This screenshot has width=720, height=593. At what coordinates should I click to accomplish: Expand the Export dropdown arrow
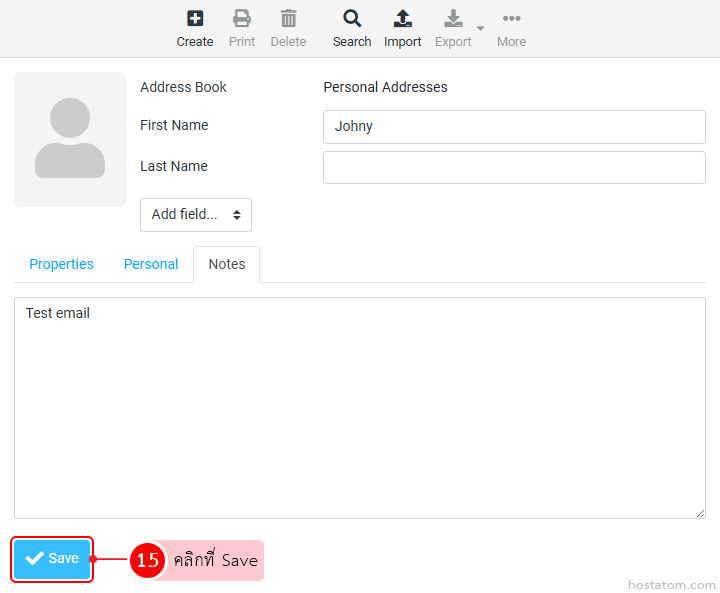click(480, 28)
